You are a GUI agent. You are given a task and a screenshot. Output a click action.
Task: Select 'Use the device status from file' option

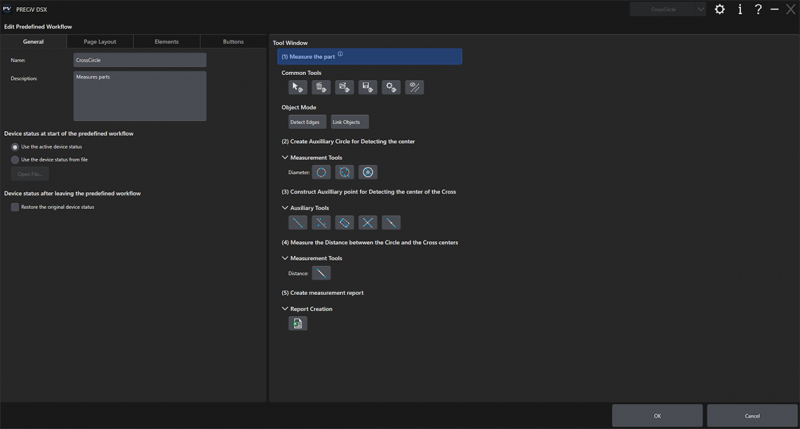pyautogui.click(x=14, y=159)
